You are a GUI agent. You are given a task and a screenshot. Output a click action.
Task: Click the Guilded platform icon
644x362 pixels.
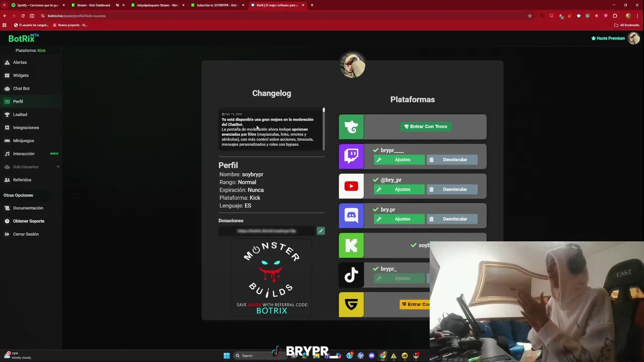pos(351,305)
